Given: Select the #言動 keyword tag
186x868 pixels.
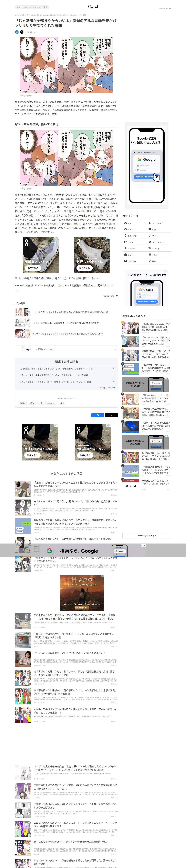Looking at the screenshot, I should pos(32,403).
